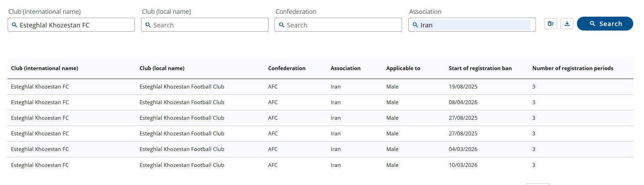Select the 04/03/2026 start date cell
The width and height of the screenshot is (644, 185).
point(463,149)
